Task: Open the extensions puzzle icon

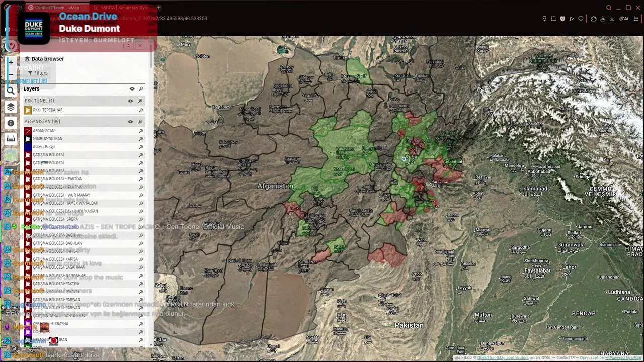Action: 594,19
